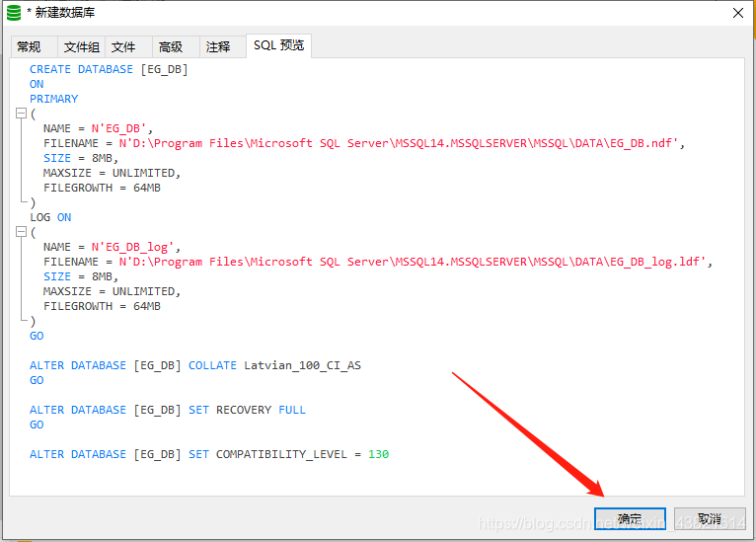Click the PRIMARY keyword line
The width and height of the screenshot is (756, 542).
[53, 99]
